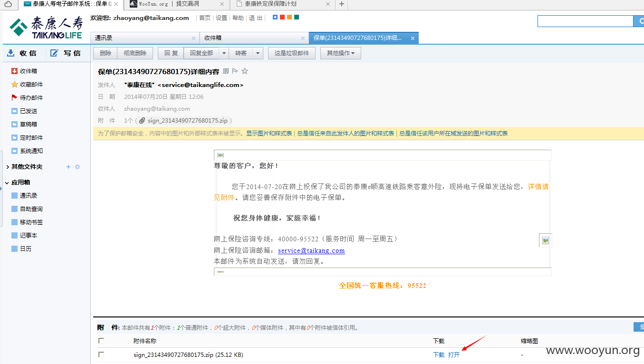Star this mail via the star outline
Image resolution: width=644 pixels, height=364 pixels.
[x=245, y=71]
